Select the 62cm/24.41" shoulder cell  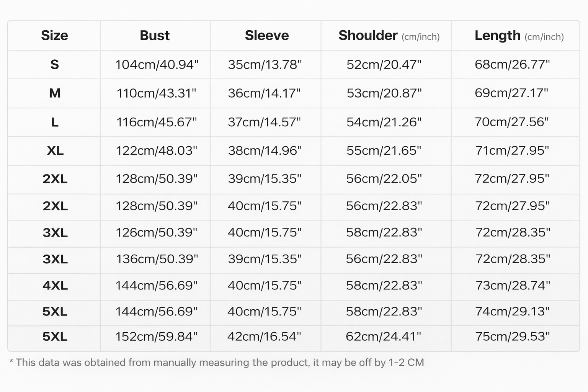point(384,336)
